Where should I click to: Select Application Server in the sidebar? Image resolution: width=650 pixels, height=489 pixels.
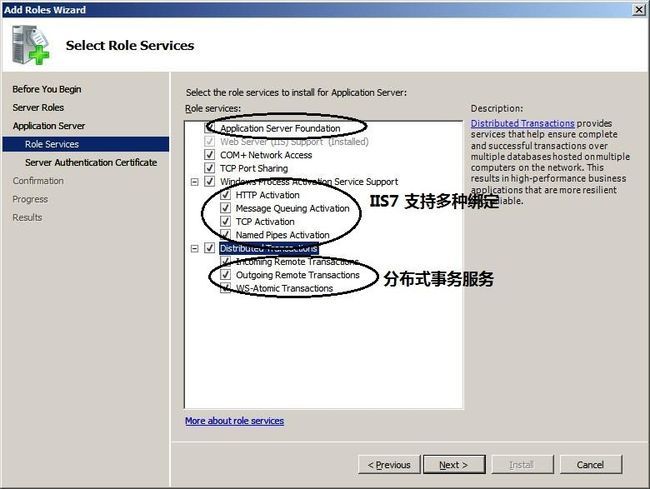pyautogui.click(x=49, y=126)
